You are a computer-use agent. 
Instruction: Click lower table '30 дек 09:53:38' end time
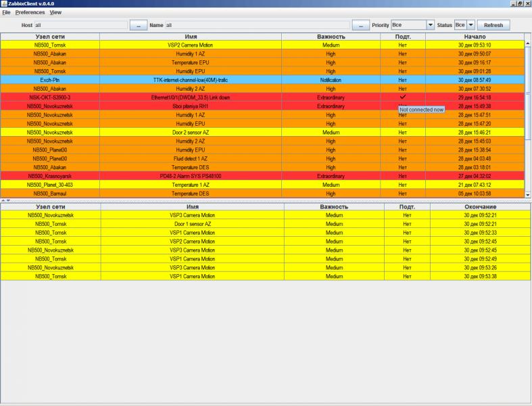pyautogui.click(x=480, y=276)
